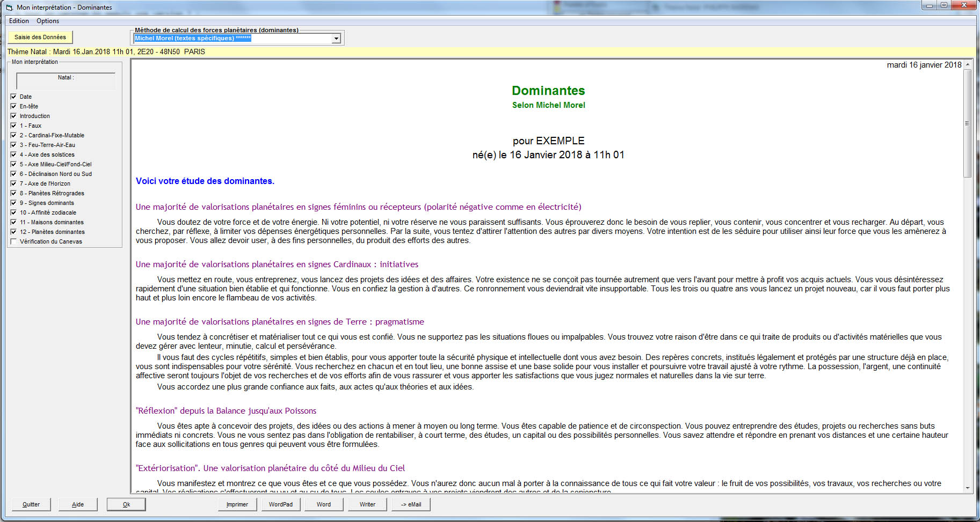The width and height of the screenshot is (980, 522).
Task: Toggle 6 - Déclinaison Nord ou Sud checkbox
Action: pos(13,174)
